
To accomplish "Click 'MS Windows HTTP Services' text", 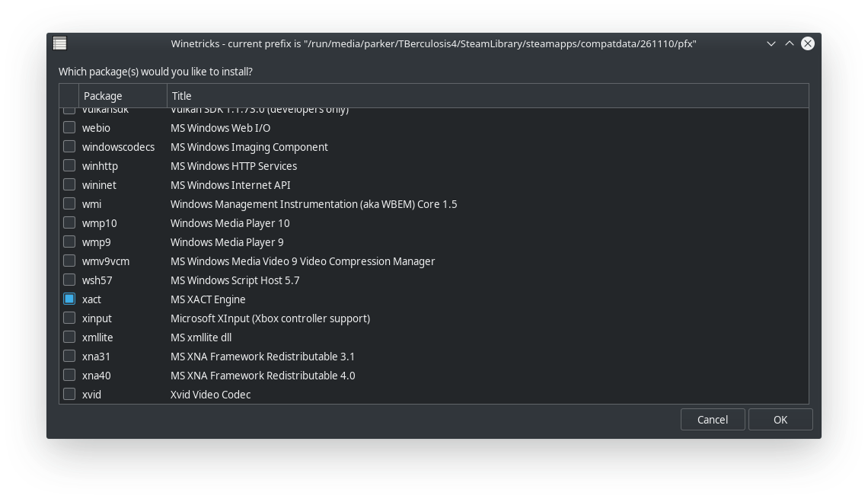I will coord(234,166).
